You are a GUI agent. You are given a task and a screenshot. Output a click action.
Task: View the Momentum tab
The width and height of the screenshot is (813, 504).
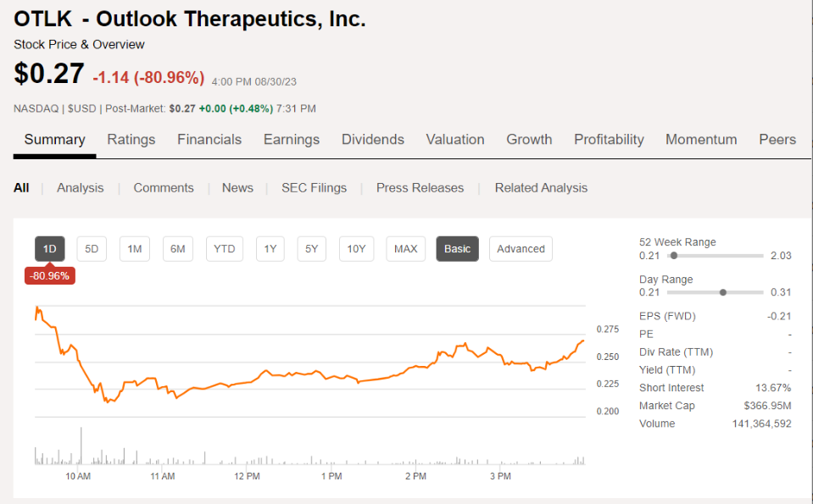pyautogui.click(x=701, y=140)
